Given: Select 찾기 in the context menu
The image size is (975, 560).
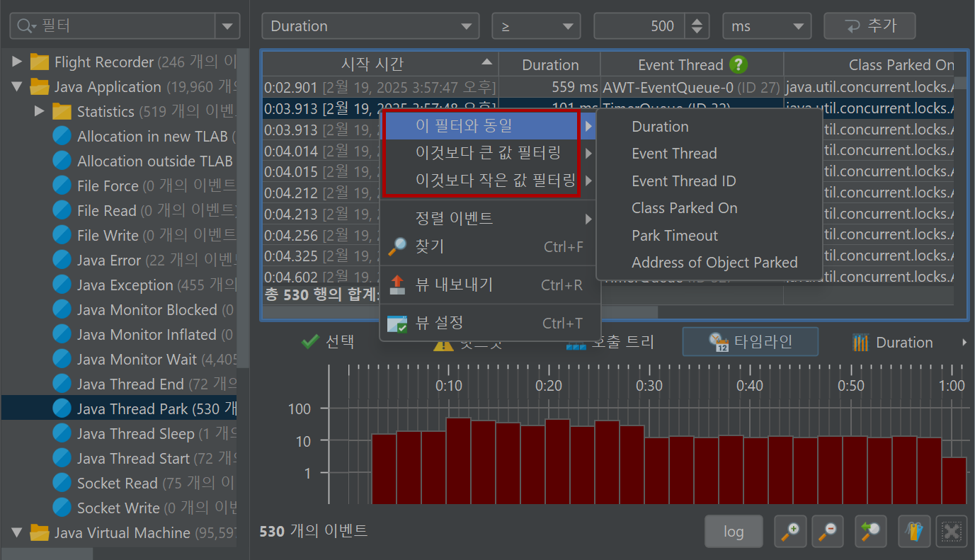Looking at the screenshot, I should pyautogui.click(x=490, y=246).
